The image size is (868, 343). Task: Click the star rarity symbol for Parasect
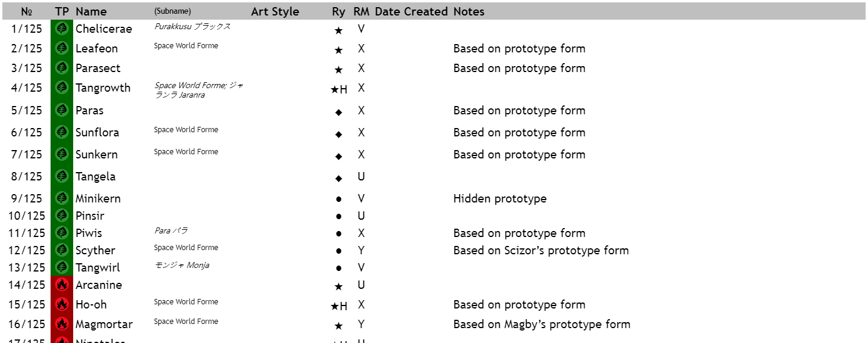[339, 70]
